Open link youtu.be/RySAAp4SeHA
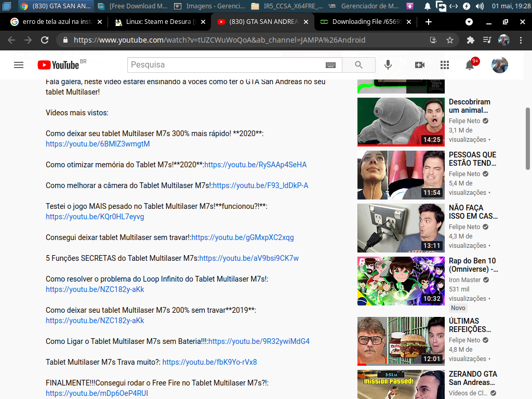Screen dimensions: 532x399 pyautogui.click(x=256, y=165)
